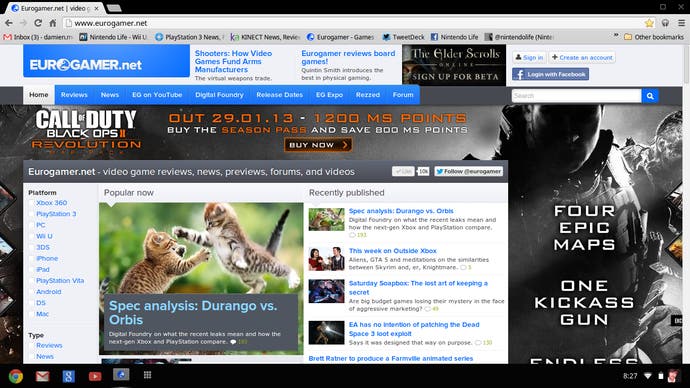
Task: Go to the browser home icon
Action: (x=52, y=23)
